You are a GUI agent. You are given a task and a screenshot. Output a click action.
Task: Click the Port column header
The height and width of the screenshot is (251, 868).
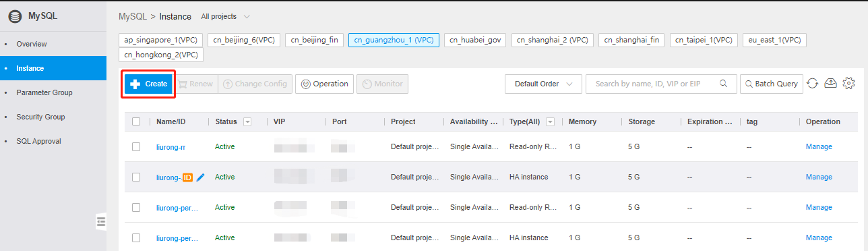339,121
